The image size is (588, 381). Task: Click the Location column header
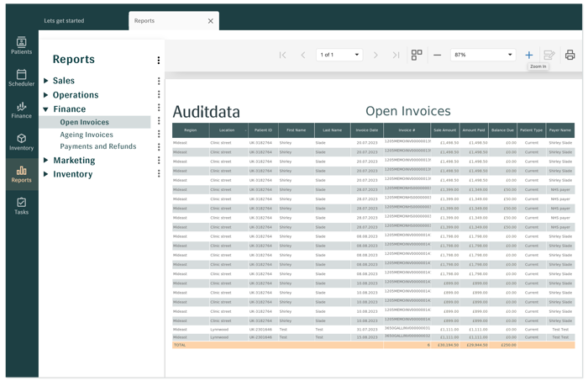228,130
